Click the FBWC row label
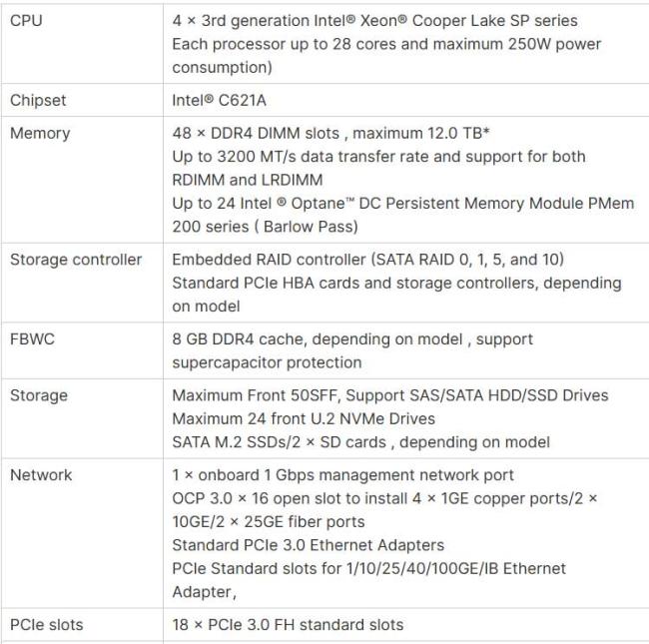 coord(32,338)
